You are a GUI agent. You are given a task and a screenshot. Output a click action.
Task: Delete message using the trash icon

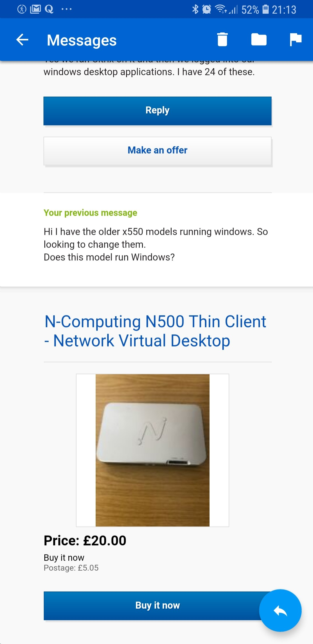click(222, 39)
